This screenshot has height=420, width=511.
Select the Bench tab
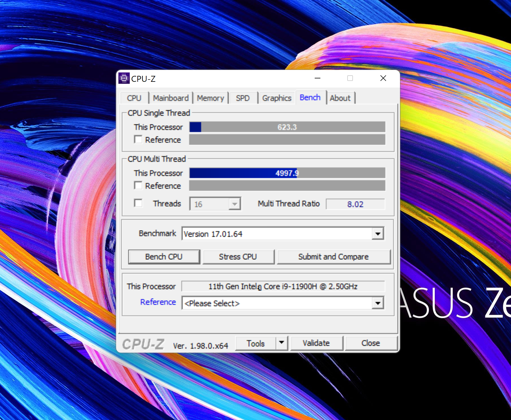click(x=310, y=97)
